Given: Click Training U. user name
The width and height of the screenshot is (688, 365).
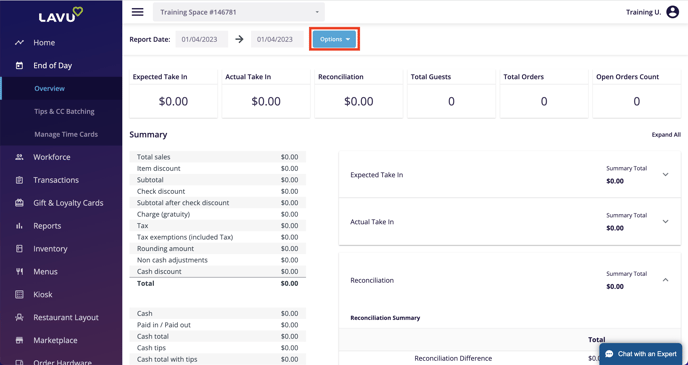Looking at the screenshot, I should pos(643,12).
